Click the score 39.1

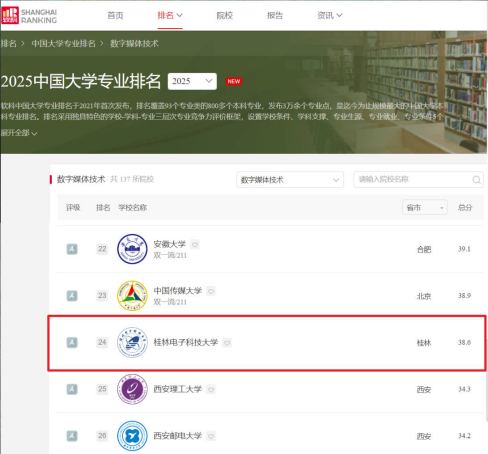(464, 249)
